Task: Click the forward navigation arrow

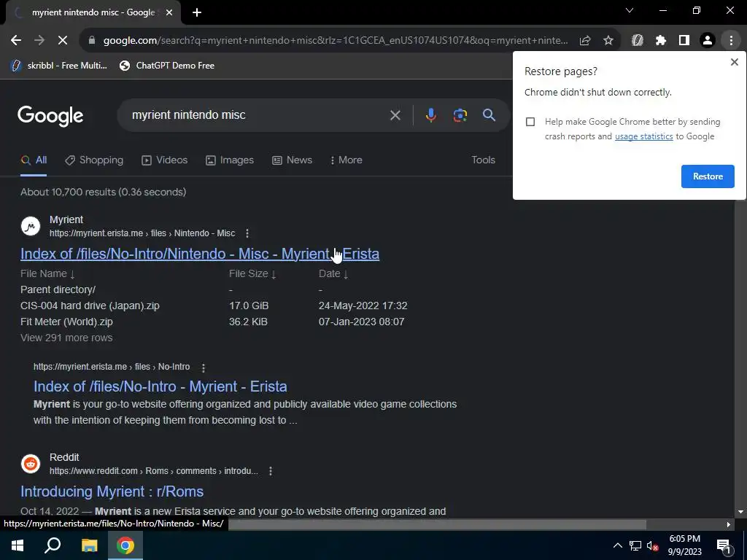Action: coord(39,41)
